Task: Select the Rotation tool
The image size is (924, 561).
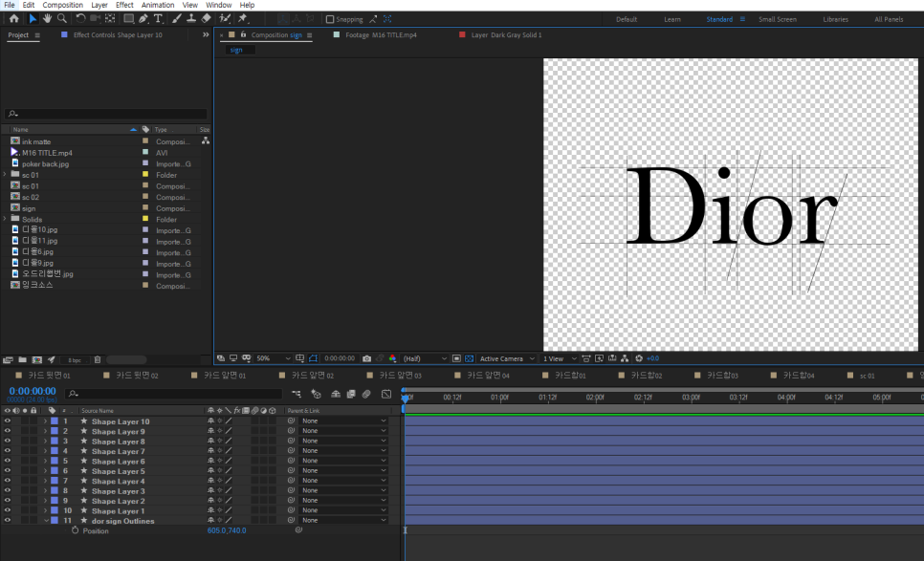Action: tap(80, 19)
